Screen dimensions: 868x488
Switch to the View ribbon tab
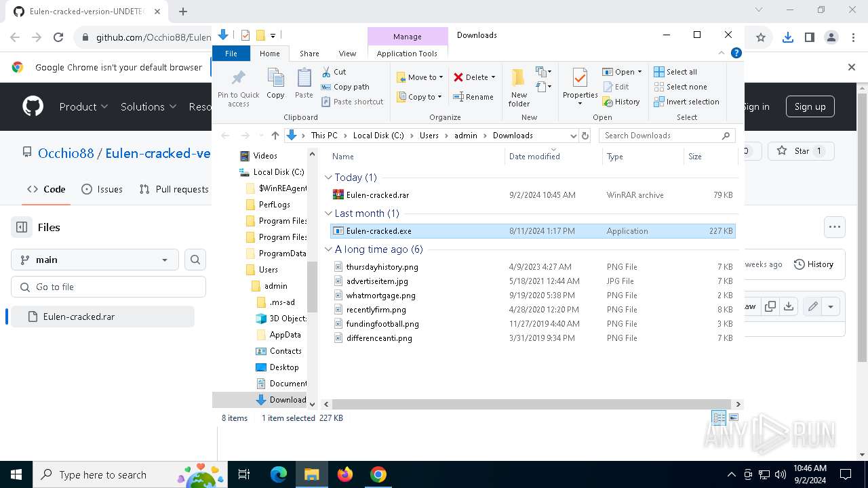pos(347,54)
